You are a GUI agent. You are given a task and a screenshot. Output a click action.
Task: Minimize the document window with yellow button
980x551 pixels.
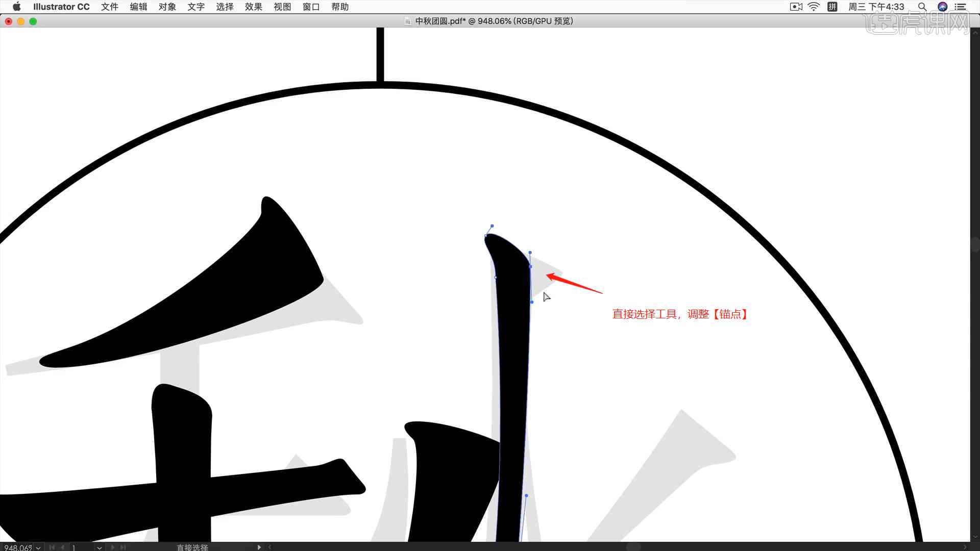coord(21,21)
